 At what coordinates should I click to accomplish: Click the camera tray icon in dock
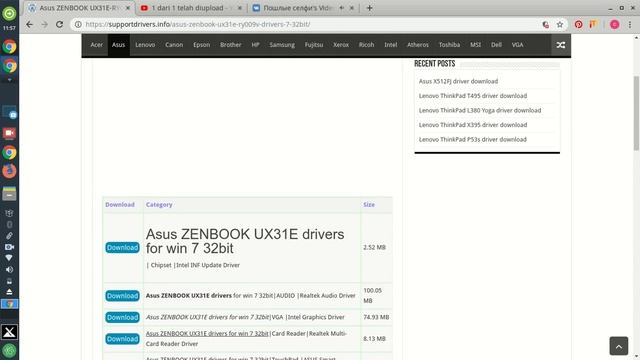point(9,247)
